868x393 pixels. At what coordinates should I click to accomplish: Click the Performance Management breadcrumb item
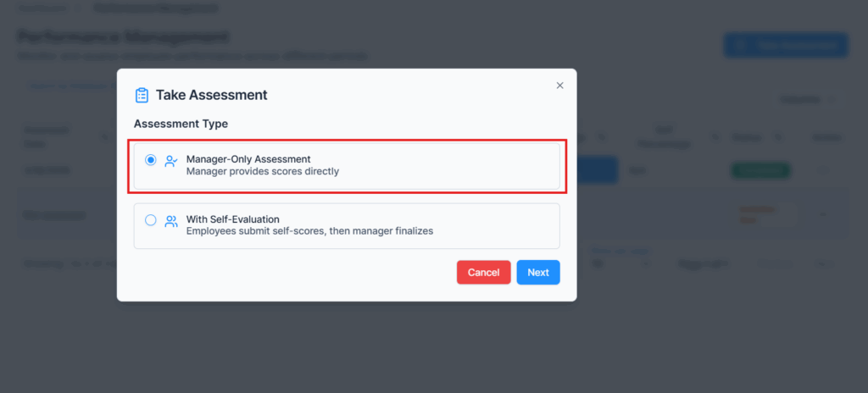pyautogui.click(x=155, y=8)
